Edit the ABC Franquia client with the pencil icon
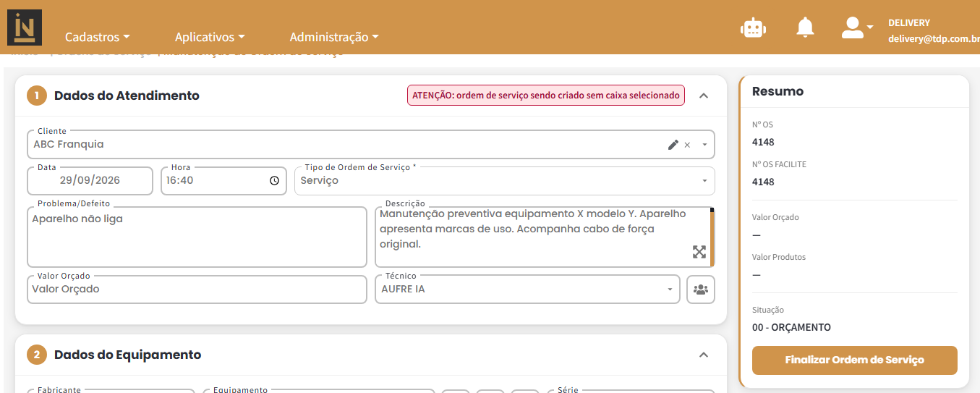The width and height of the screenshot is (980, 393). [x=673, y=145]
